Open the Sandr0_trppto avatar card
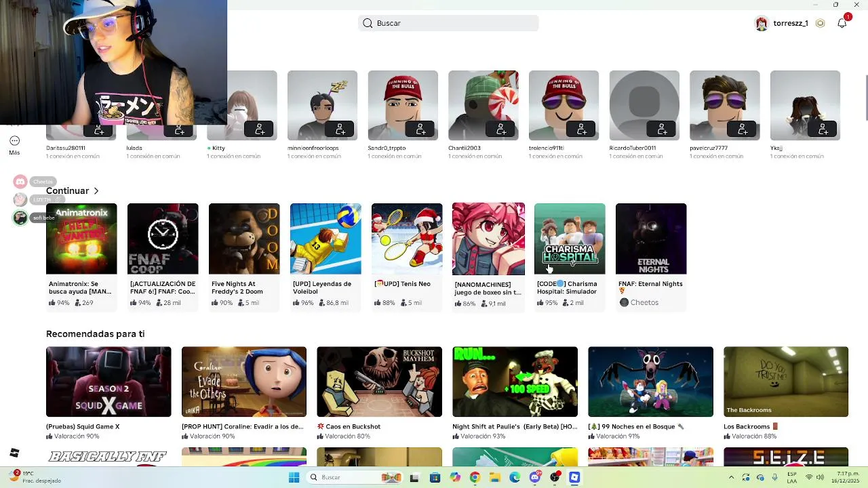Viewport: 868px width, 488px height. point(403,105)
